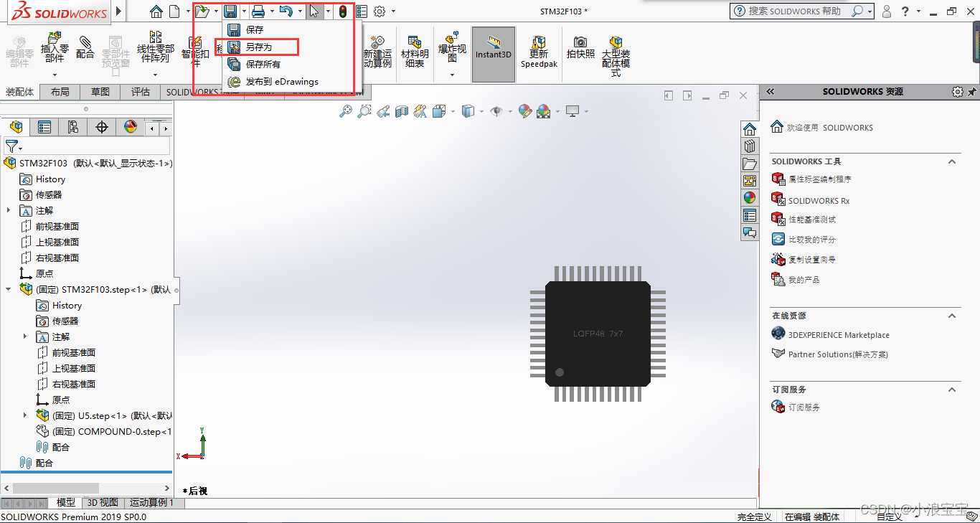Screen dimensions: 980x523
Task: Click the rebuild traffic light icon
Action: click(343, 11)
